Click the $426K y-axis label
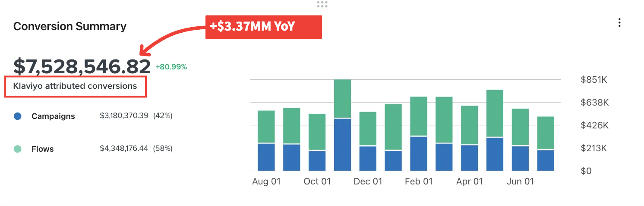This screenshot has height=206, width=644. (x=594, y=125)
